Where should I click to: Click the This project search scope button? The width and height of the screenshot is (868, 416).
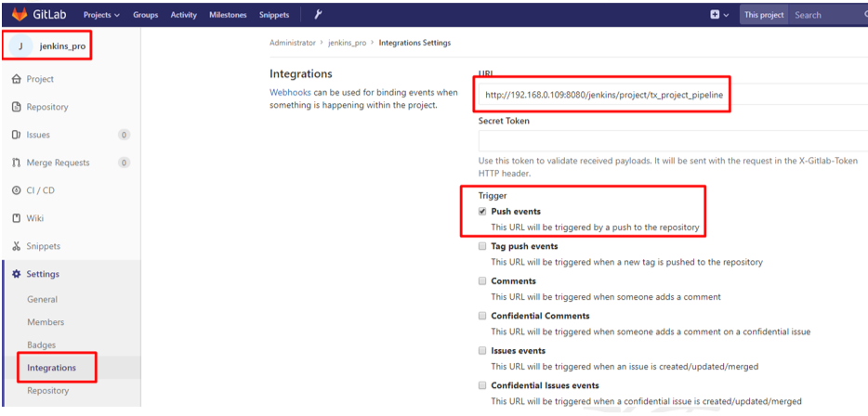tap(764, 15)
